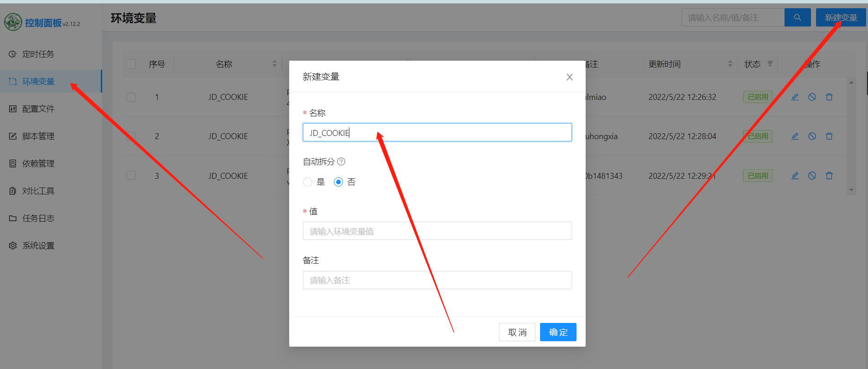
Task: Click the table scrollbar down arrow
Action: coord(851,190)
